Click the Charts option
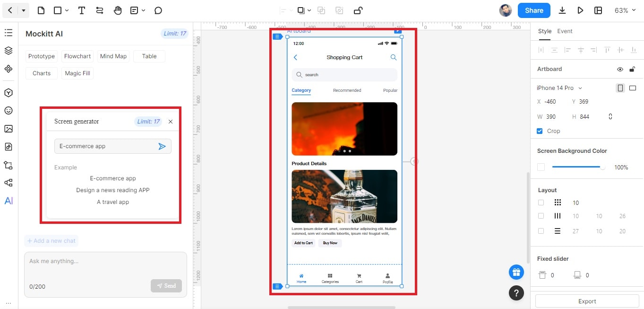Screen dimensions: 644x309 (x=42, y=73)
